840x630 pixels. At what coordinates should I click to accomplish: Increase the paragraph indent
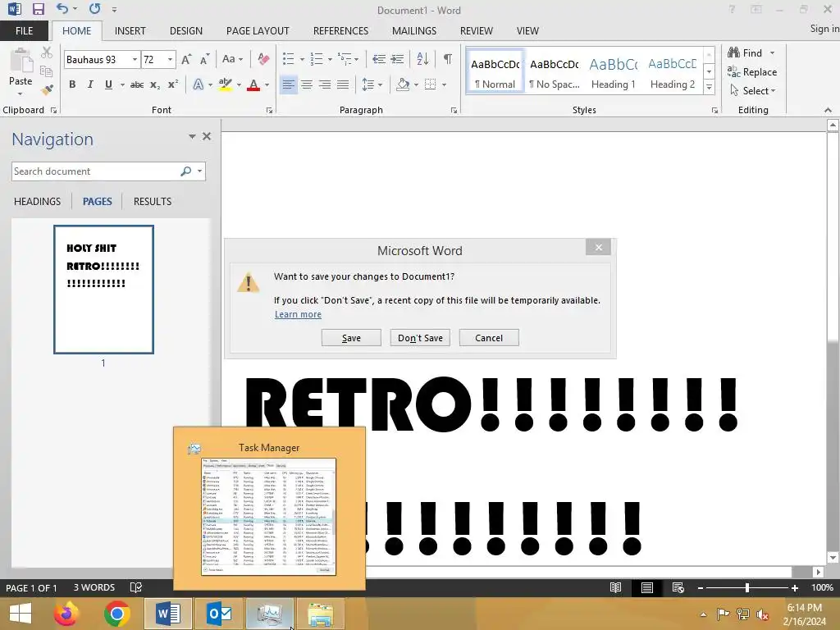pyautogui.click(x=397, y=59)
